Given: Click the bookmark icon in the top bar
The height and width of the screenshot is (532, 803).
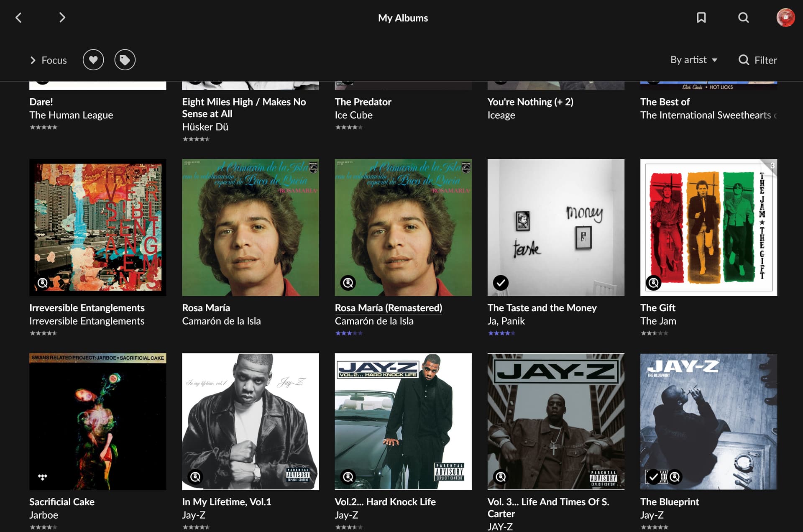Looking at the screenshot, I should pyautogui.click(x=702, y=18).
